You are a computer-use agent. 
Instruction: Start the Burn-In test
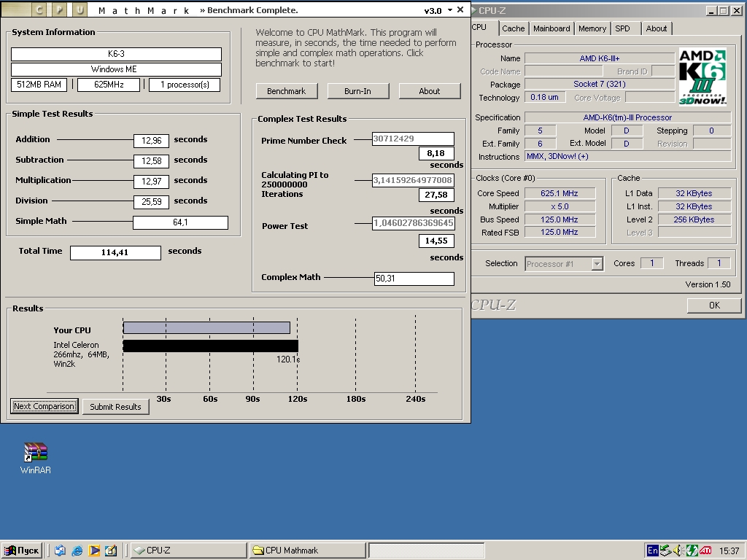tap(357, 91)
